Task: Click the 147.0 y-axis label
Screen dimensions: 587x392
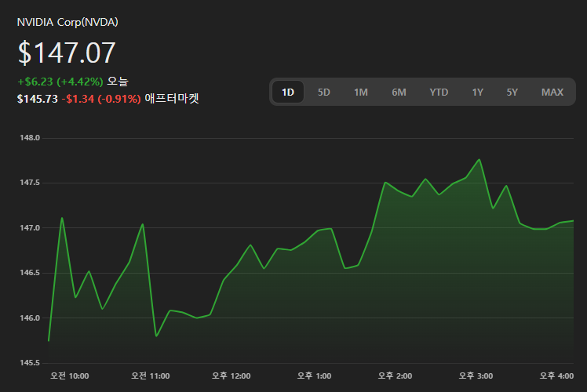Action: (x=30, y=228)
